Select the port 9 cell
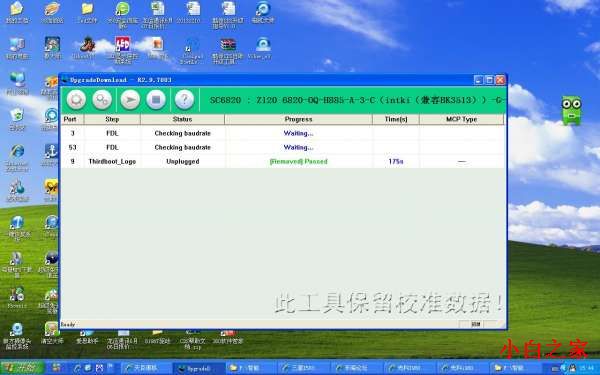 [72, 161]
